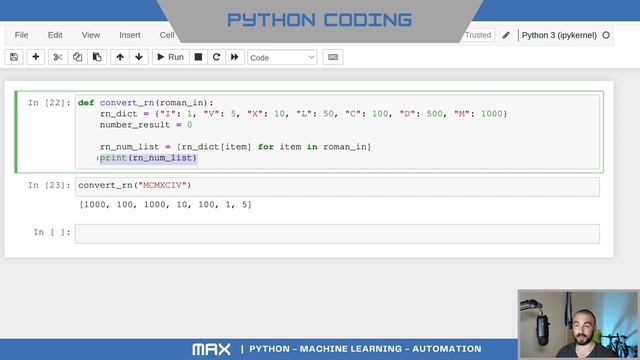Click inside the convert_rn function code cell
Viewport: 640px width, 360px height.
tap(337, 132)
